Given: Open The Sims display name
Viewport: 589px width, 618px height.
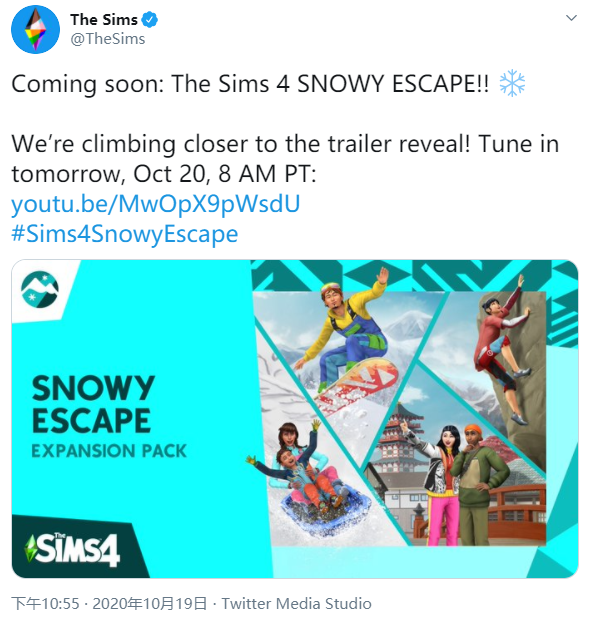Looking at the screenshot, I should (104, 20).
